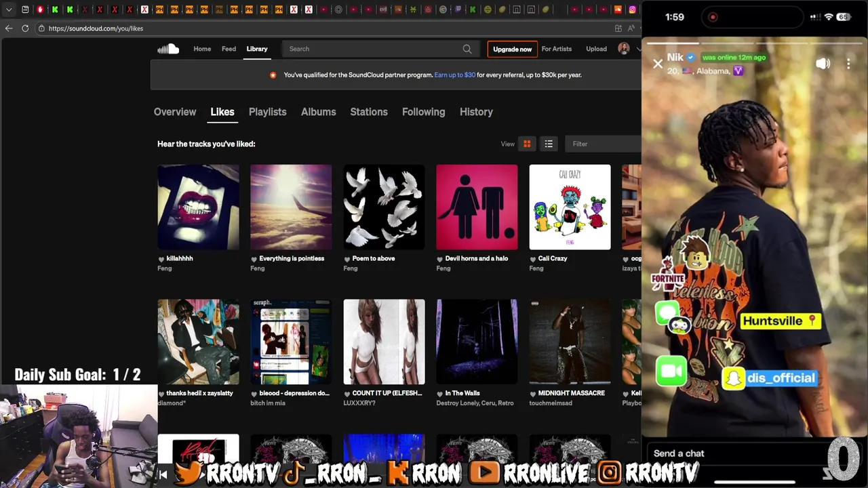Viewport: 868px width, 488px height.
Task: Switch to the History tab
Action: click(476, 112)
